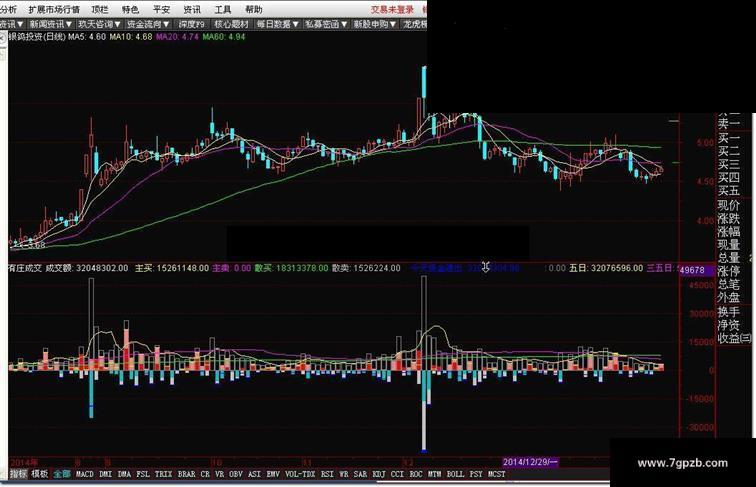Viewport: 756px width, 487px height.
Task: Click the left collapse arrow beside chart title
Action: tap(2, 39)
